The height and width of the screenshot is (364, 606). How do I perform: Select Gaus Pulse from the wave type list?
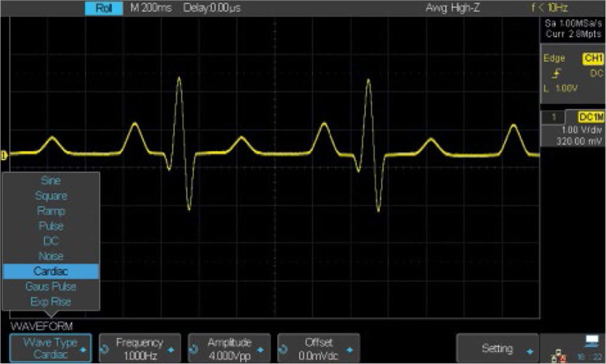coord(51,286)
